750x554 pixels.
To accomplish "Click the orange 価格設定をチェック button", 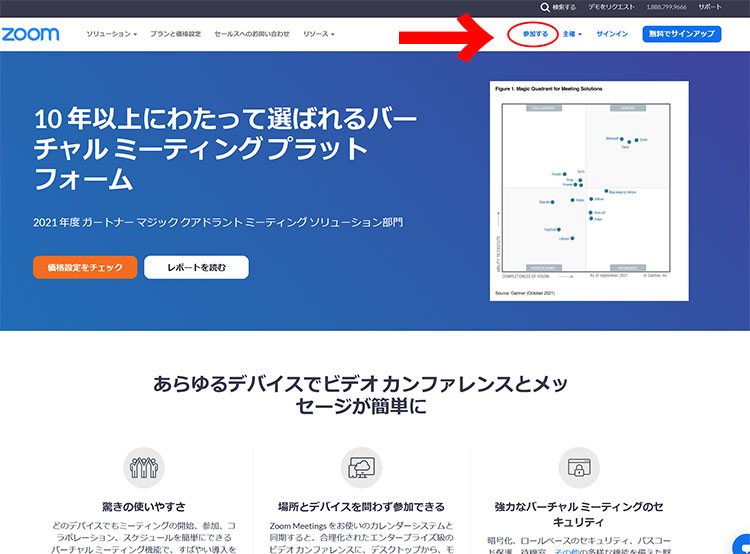I will point(84,267).
